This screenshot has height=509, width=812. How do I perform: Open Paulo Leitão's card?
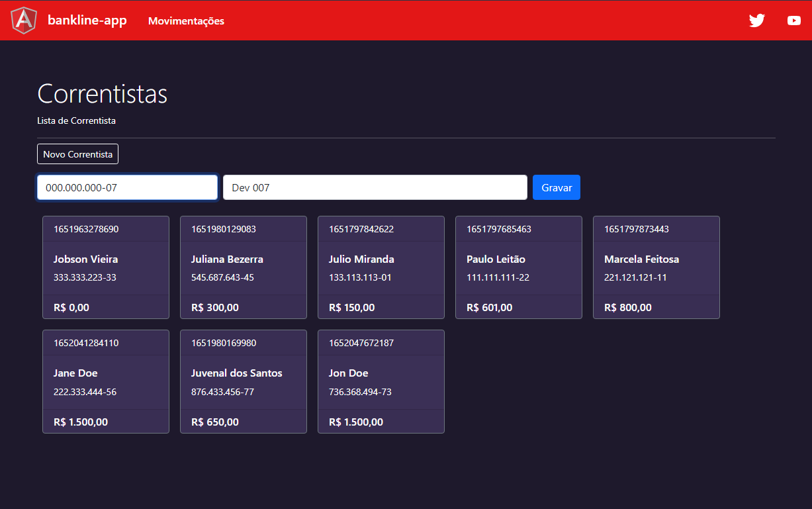click(519, 267)
